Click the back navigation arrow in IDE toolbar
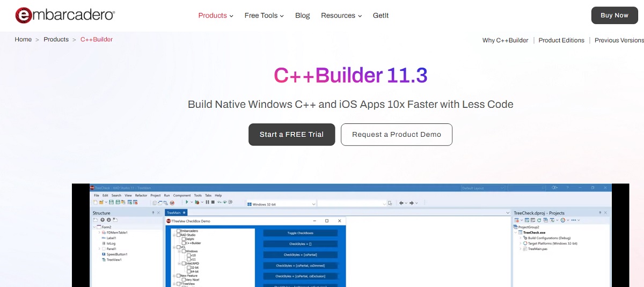Viewport: 644px width, 287px height. (x=401, y=203)
